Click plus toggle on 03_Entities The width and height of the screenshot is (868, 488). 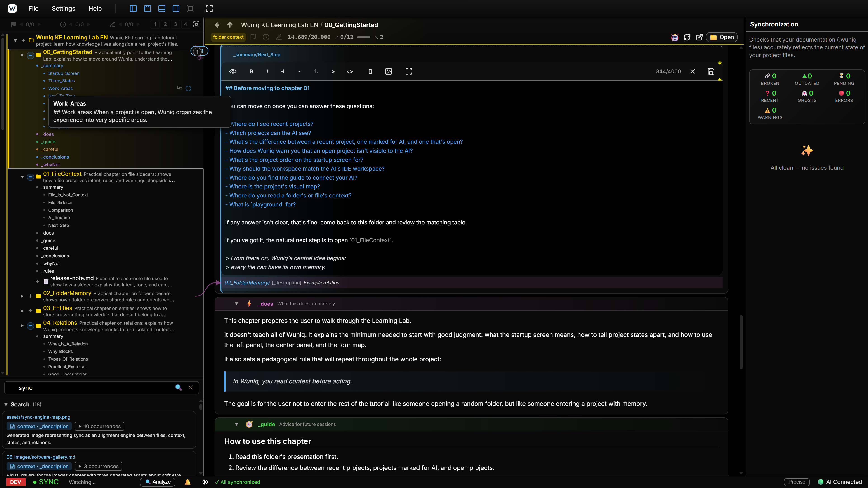click(x=30, y=311)
